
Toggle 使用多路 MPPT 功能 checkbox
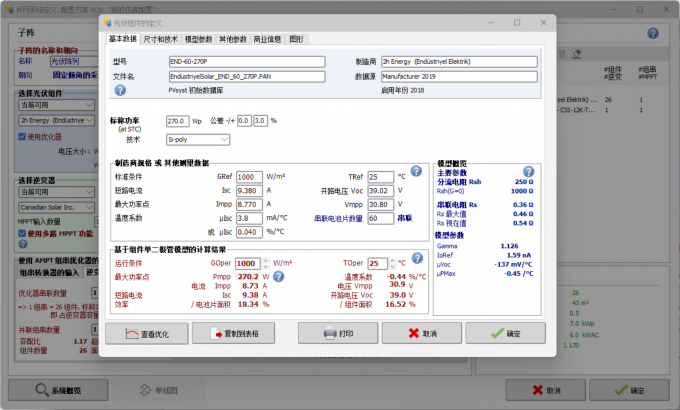[x=22, y=233]
